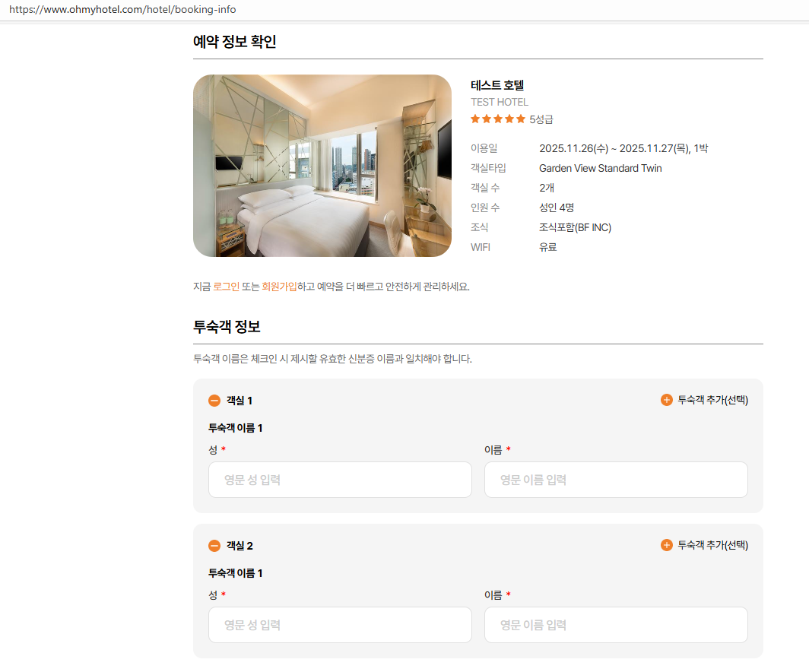Focus the 성 input in 객실 1
The width and height of the screenshot is (809, 672).
click(x=340, y=480)
